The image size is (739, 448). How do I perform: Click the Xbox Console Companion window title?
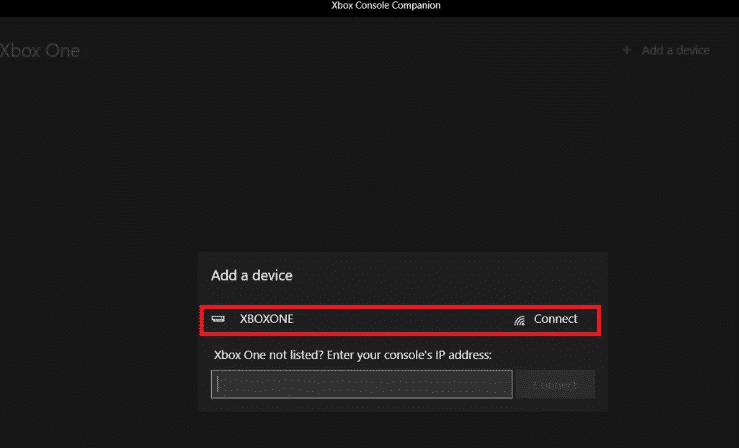(x=386, y=6)
